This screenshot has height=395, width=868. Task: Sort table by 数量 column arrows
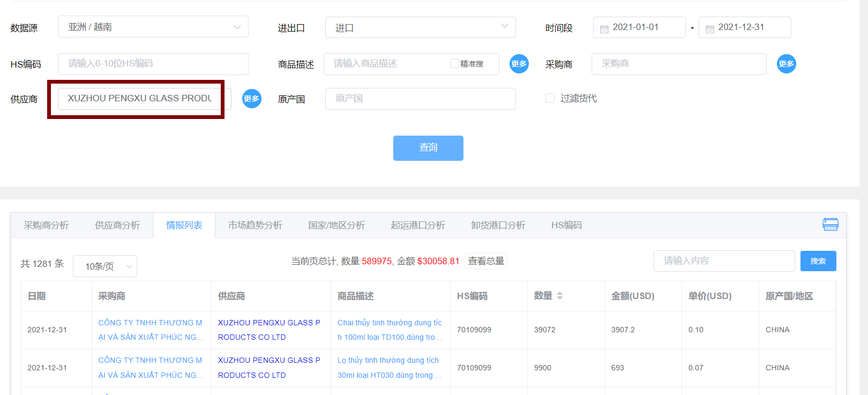pyautogui.click(x=560, y=296)
